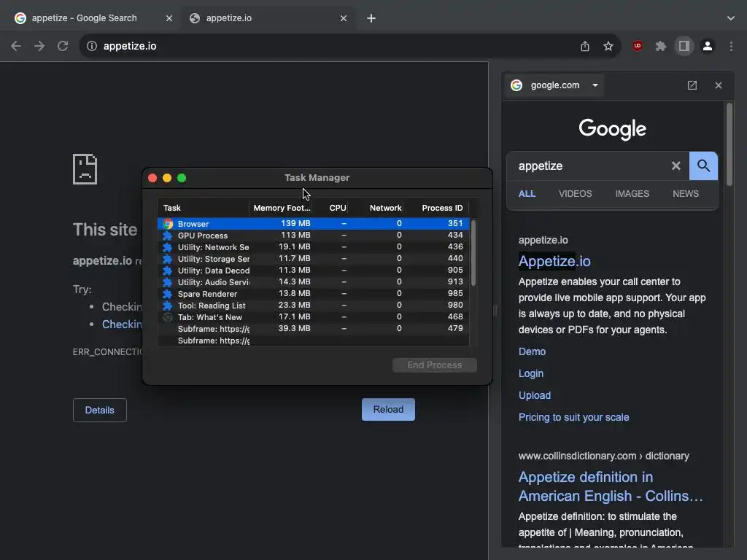
Task: Select Utility: Network Service row
Action: pos(313,246)
